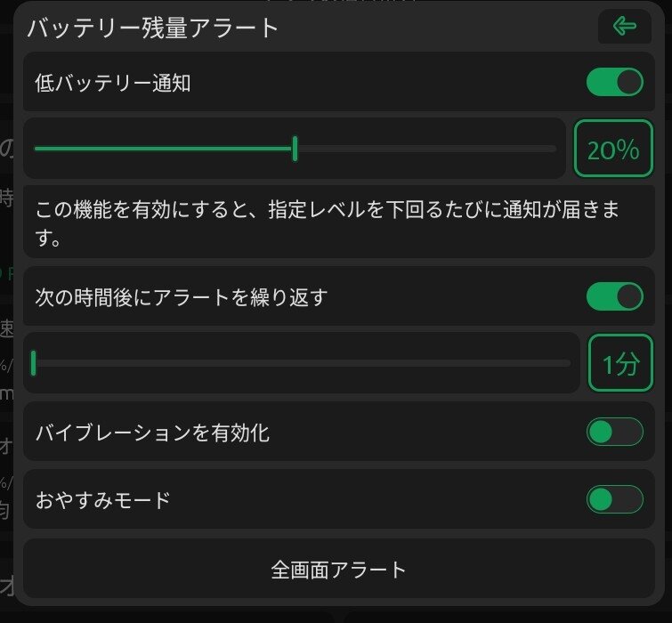Turn on the おやすみモード switch

[614, 499]
